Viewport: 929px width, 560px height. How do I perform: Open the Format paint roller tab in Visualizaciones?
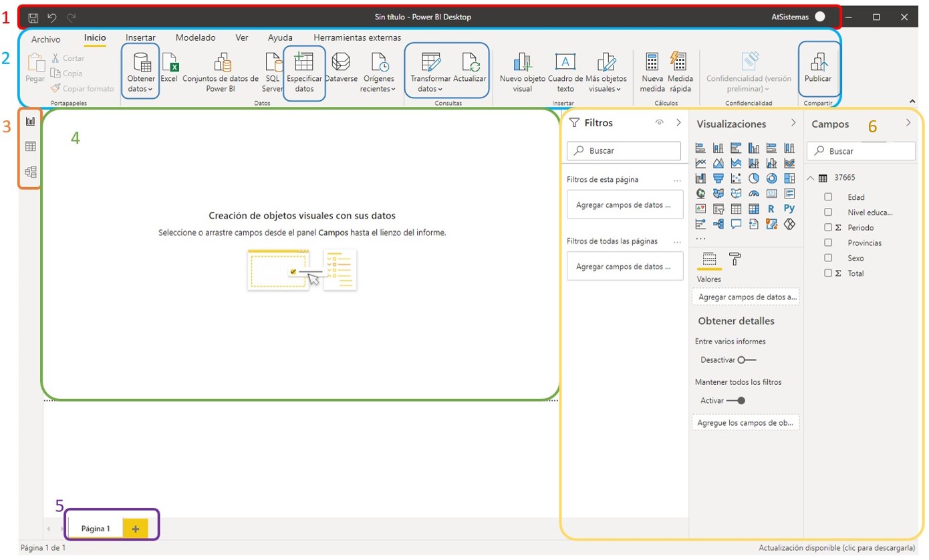(x=735, y=259)
